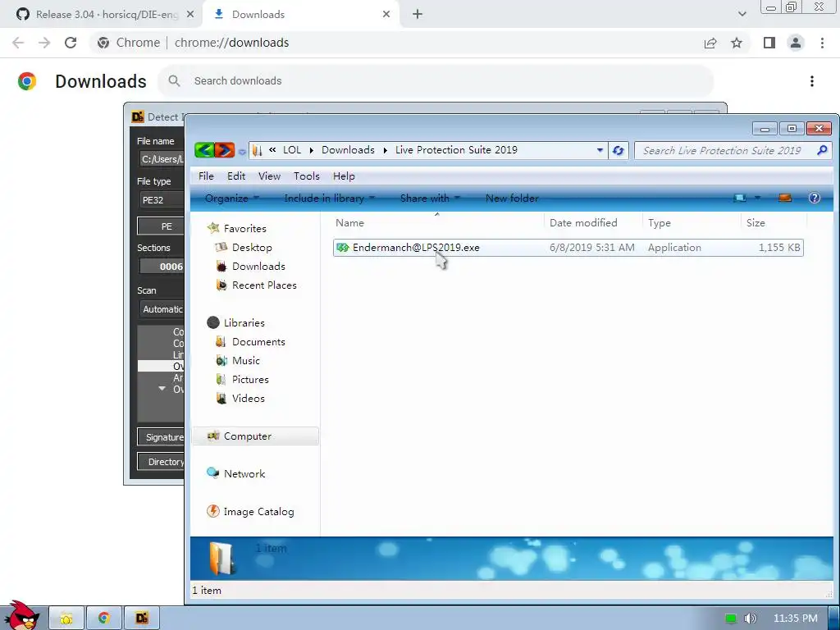840x630 pixels.
Task: Refresh the Live Protection Suite 2019 folder
Action: (619, 151)
